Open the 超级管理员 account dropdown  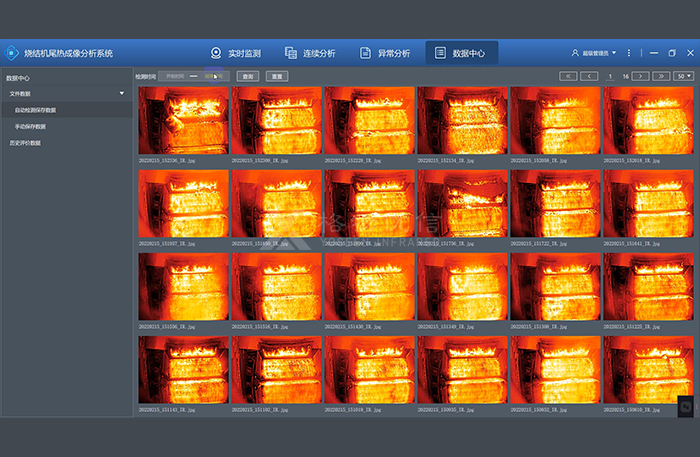(x=601, y=53)
